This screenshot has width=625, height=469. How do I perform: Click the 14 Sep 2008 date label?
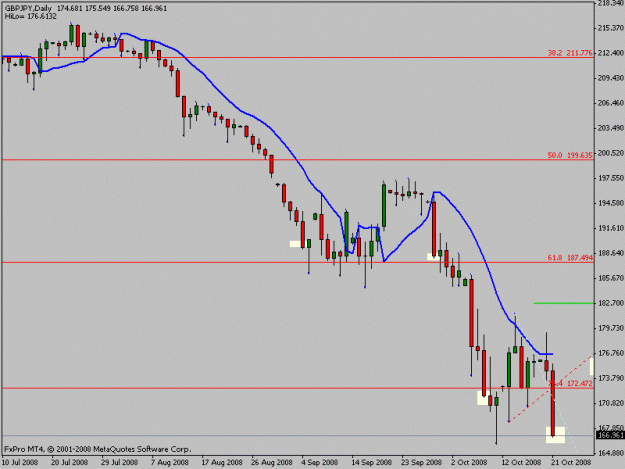click(x=372, y=463)
